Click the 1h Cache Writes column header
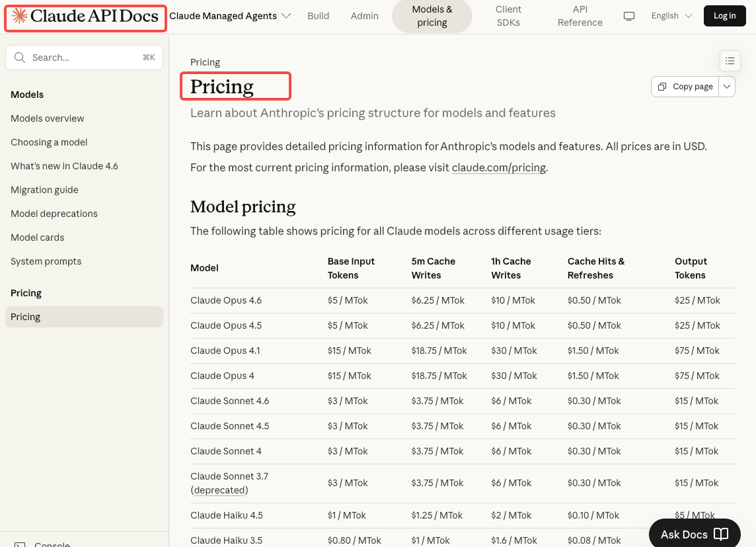The height and width of the screenshot is (547, 756). coord(511,268)
